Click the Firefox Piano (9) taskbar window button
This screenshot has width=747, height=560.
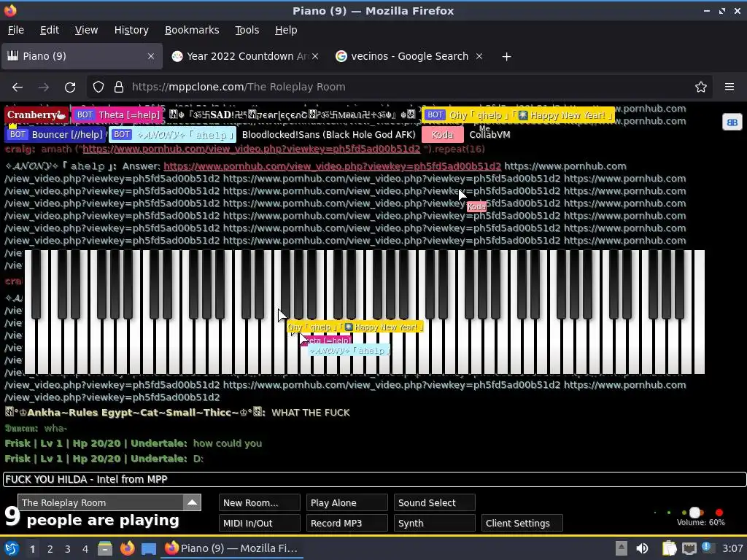tap(232, 548)
